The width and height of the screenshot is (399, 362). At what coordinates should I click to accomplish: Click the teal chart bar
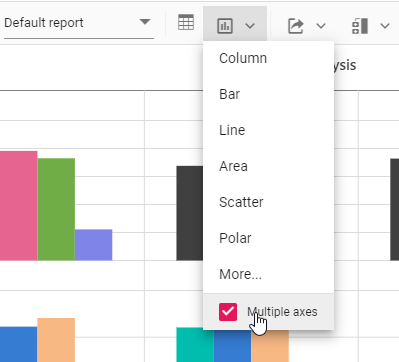pos(195,345)
